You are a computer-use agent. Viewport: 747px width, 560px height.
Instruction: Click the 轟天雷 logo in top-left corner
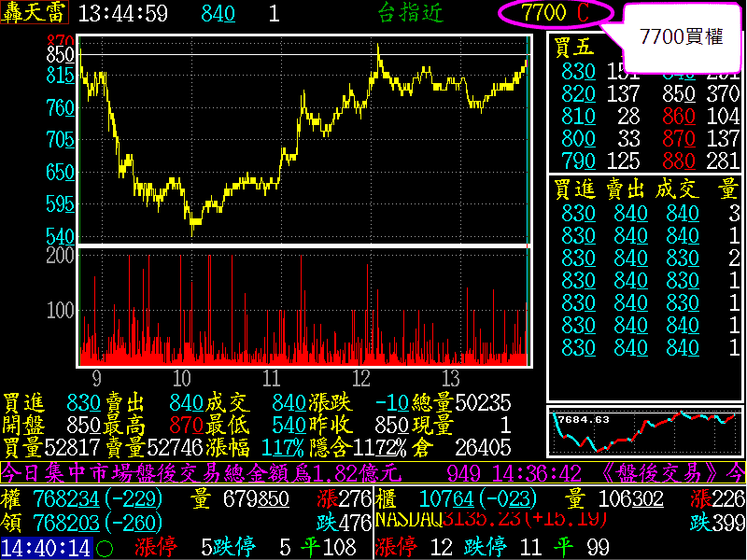pos(35,13)
